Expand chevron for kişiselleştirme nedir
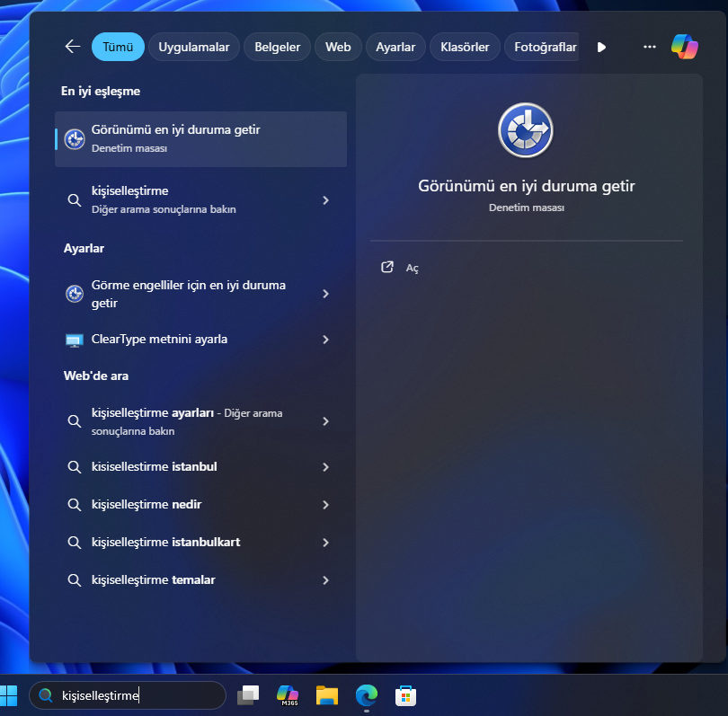 click(326, 504)
